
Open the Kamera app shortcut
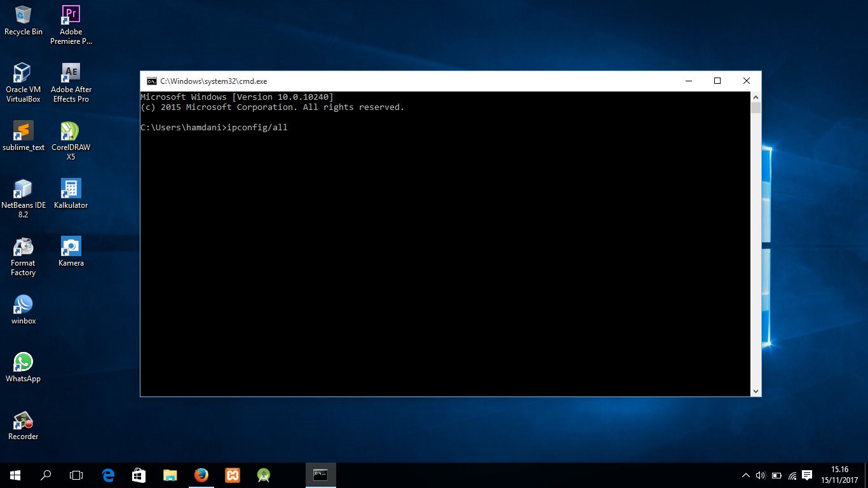(70, 247)
